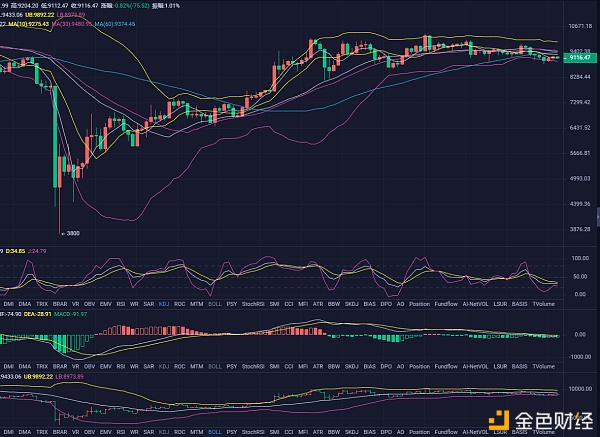600x437 pixels.
Task: Select the DMA tab under the KDJ panel
Action: click(24, 304)
